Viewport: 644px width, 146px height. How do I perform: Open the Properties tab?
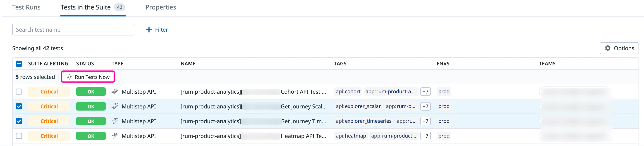pos(161,7)
